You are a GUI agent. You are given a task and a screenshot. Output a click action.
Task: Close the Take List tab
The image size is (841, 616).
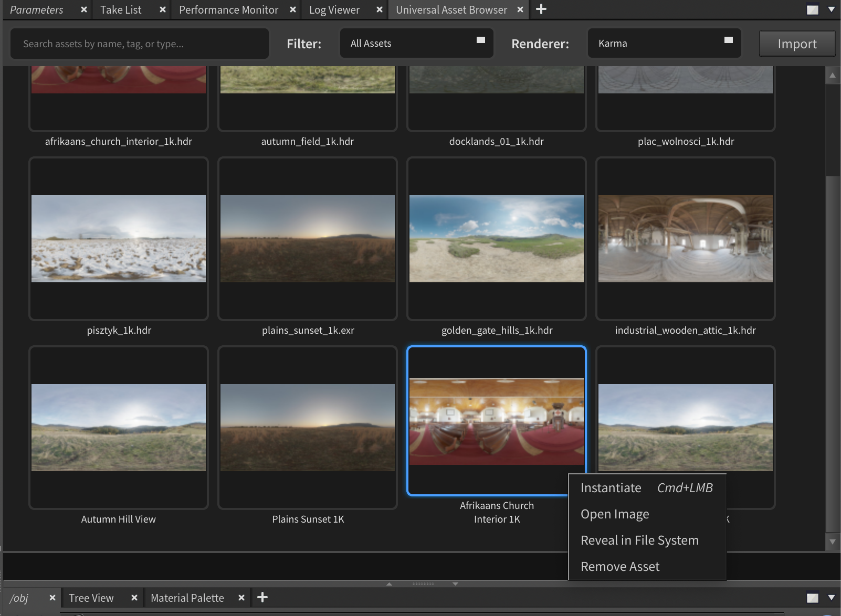(x=163, y=9)
